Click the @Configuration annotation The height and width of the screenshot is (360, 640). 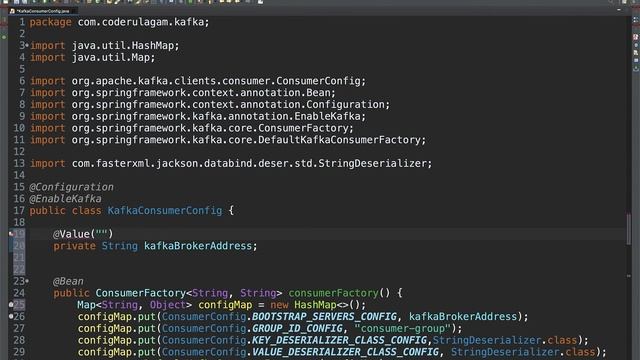pos(71,187)
